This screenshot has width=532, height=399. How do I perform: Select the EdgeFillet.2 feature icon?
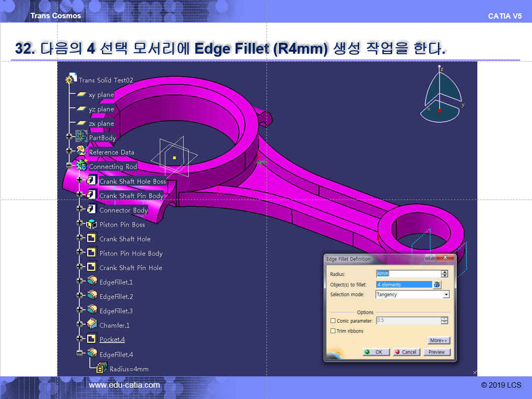click(x=92, y=296)
